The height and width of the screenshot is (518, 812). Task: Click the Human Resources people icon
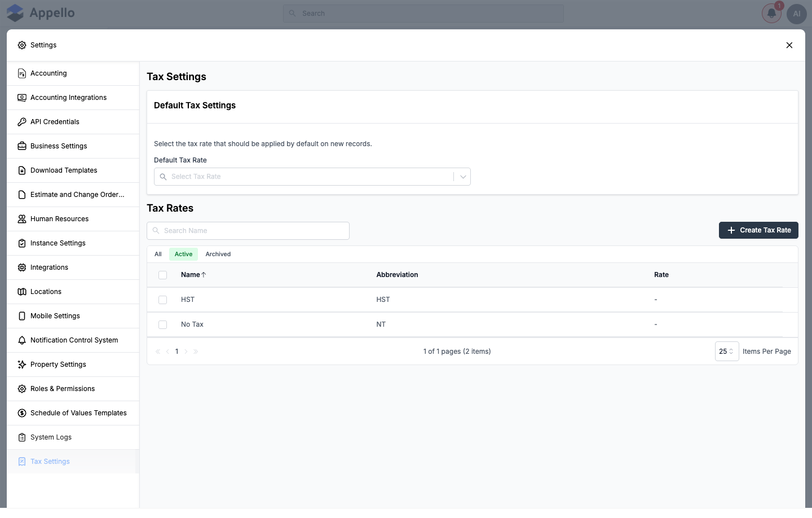tap(22, 219)
